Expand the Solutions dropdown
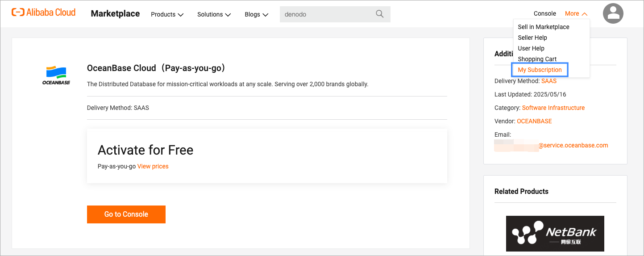 coord(214,14)
